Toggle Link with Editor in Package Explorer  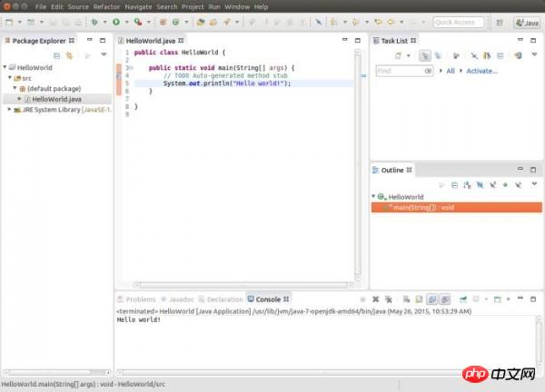point(69,55)
